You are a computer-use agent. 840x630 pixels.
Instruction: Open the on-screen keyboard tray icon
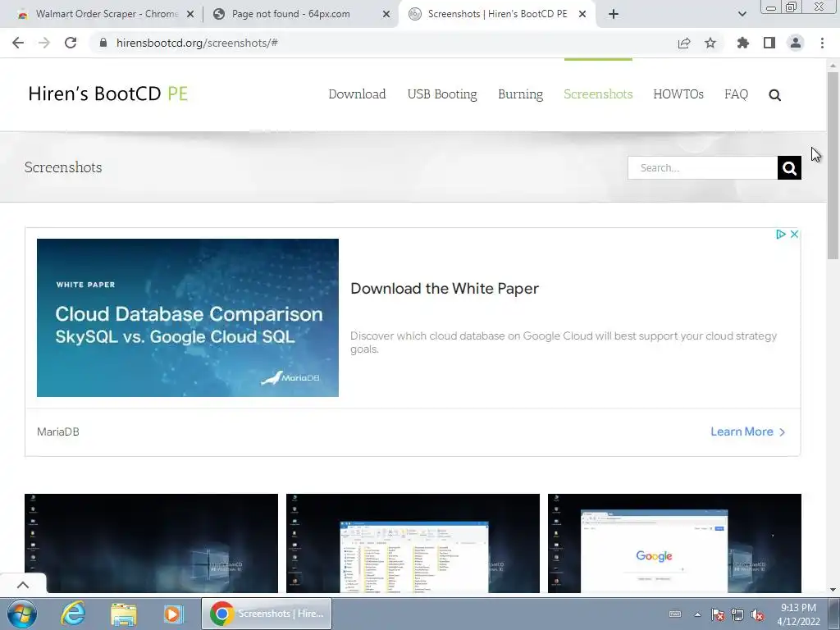pos(675,614)
